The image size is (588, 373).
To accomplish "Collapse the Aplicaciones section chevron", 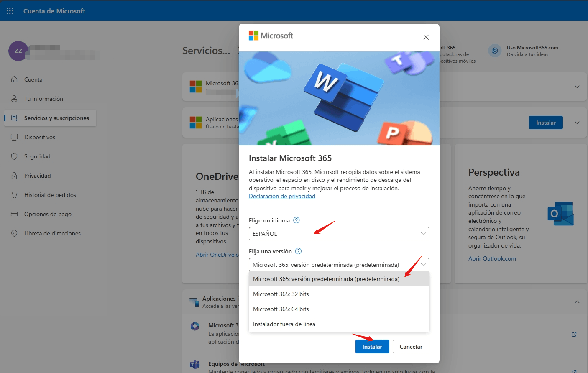I will point(577,302).
